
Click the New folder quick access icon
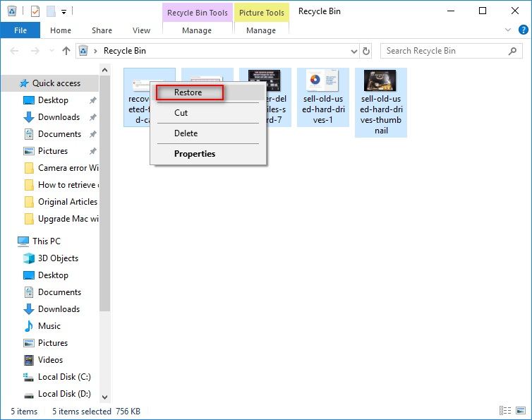point(51,11)
